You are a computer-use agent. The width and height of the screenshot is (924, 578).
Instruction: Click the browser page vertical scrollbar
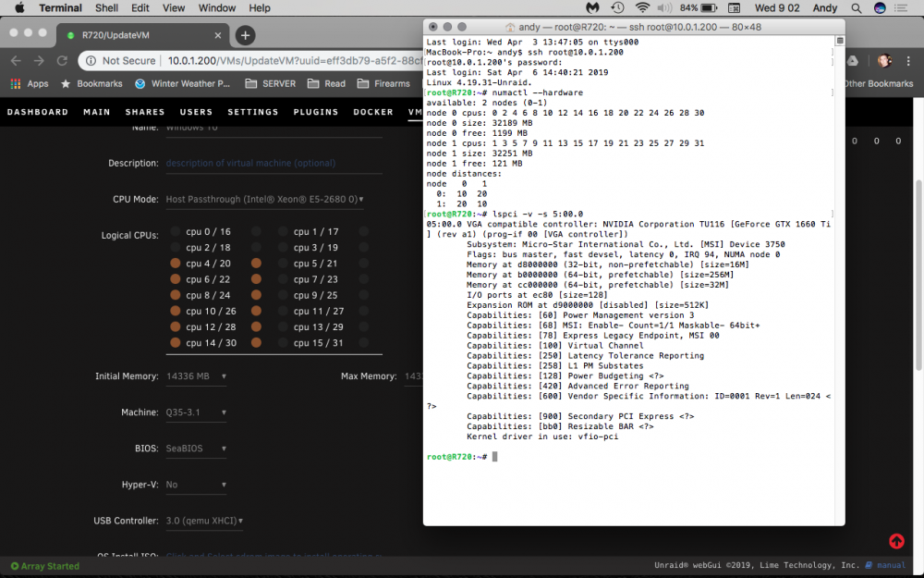(x=918, y=275)
